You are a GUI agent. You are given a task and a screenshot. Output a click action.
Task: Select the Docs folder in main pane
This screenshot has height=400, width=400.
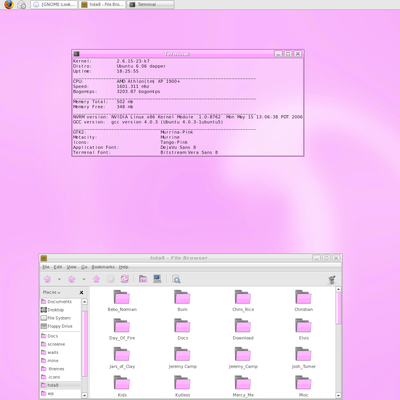(182, 329)
